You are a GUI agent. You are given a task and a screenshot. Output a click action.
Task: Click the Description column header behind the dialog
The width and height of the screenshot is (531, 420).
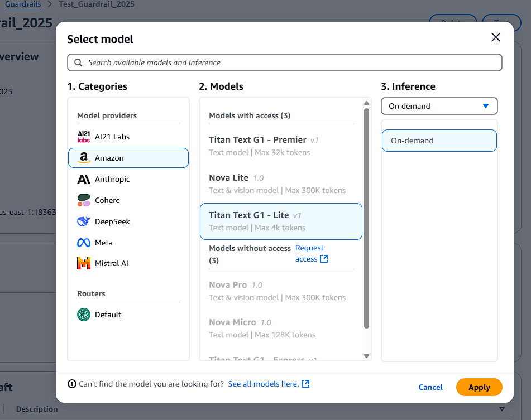[x=37, y=409]
